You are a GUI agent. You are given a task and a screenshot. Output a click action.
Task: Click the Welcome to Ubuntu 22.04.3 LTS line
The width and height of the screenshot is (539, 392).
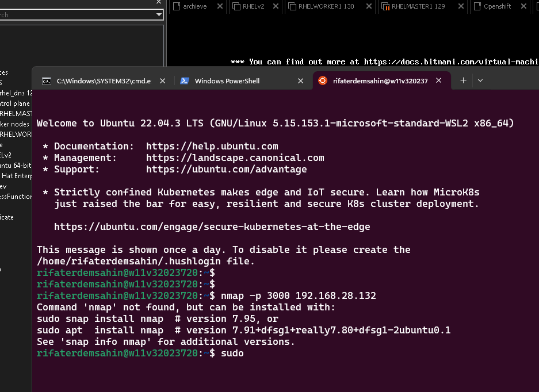[x=276, y=124]
